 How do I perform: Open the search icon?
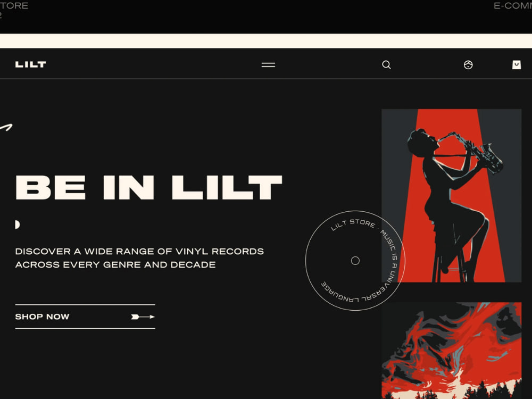(386, 65)
